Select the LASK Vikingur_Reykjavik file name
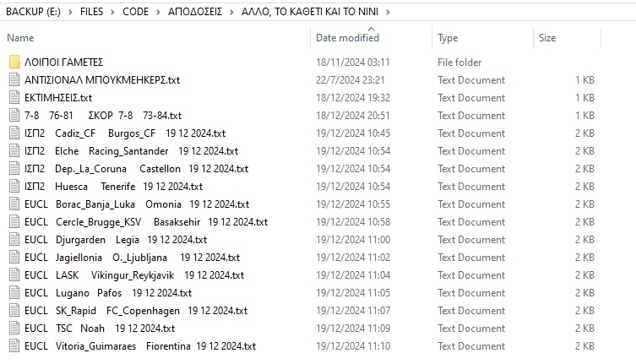 coord(134,275)
